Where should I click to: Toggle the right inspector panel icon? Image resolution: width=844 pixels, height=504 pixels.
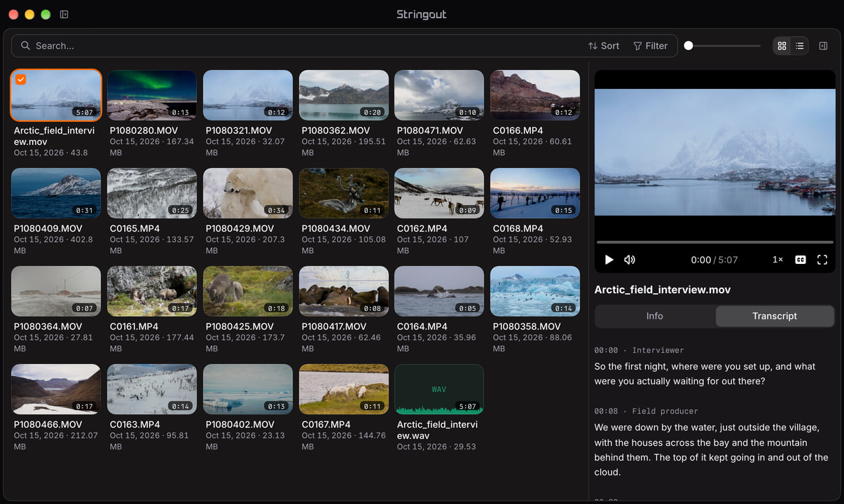pyautogui.click(x=823, y=45)
